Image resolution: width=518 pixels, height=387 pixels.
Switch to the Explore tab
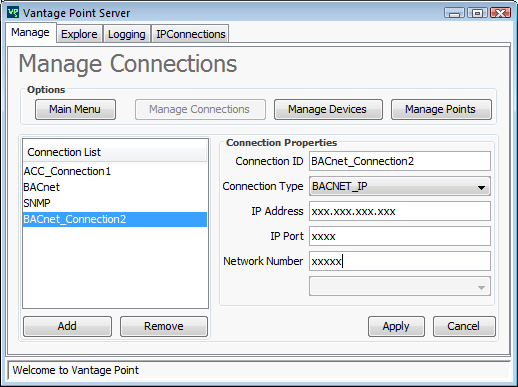(x=79, y=34)
